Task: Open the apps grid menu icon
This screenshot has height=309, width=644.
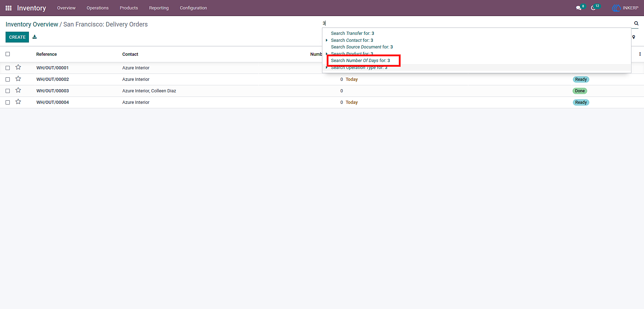Action: click(x=9, y=8)
